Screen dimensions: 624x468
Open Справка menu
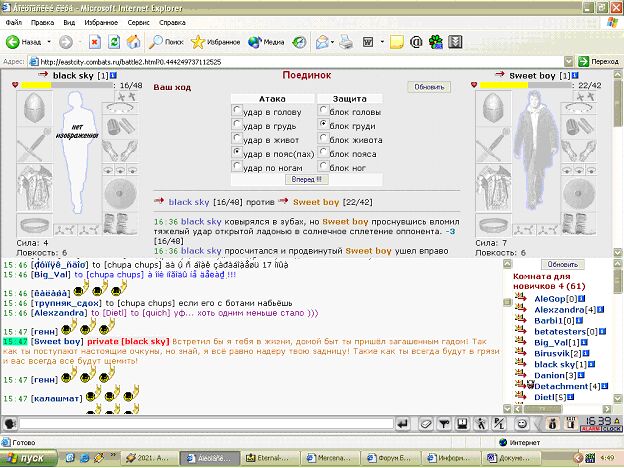click(172, 23)
